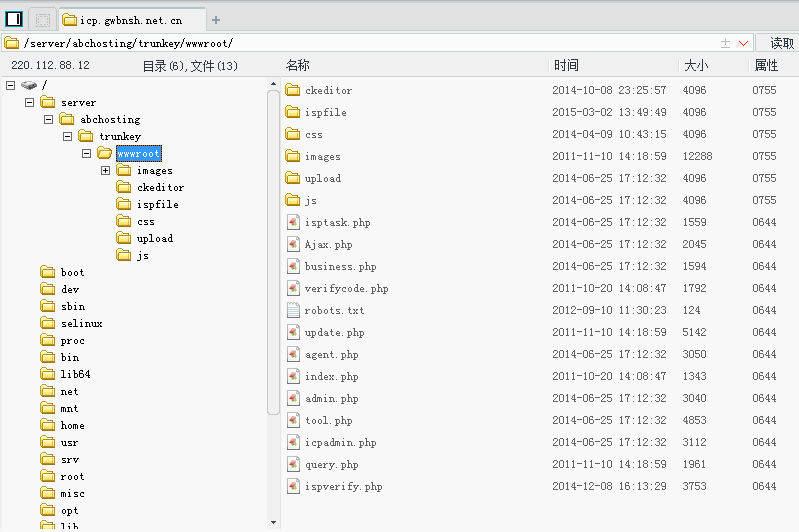Sort by the 大小 column header

click(696, 65)
